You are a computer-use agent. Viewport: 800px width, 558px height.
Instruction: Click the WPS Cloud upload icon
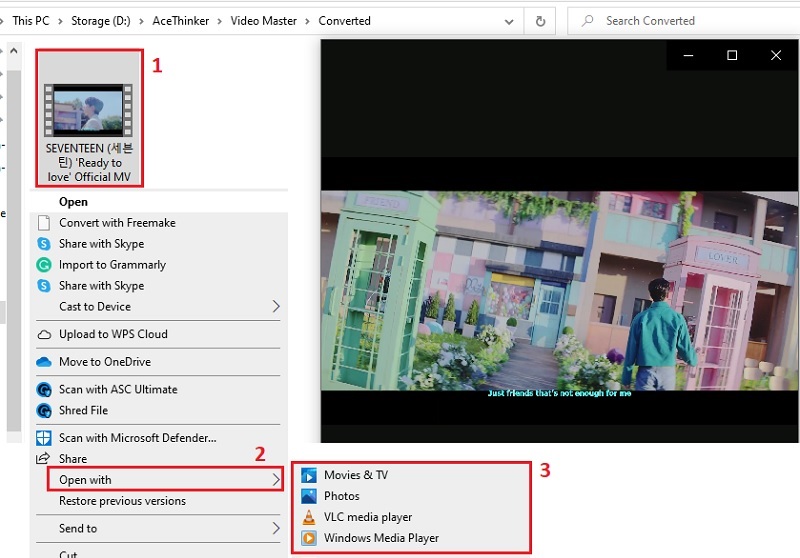[44, 335]
